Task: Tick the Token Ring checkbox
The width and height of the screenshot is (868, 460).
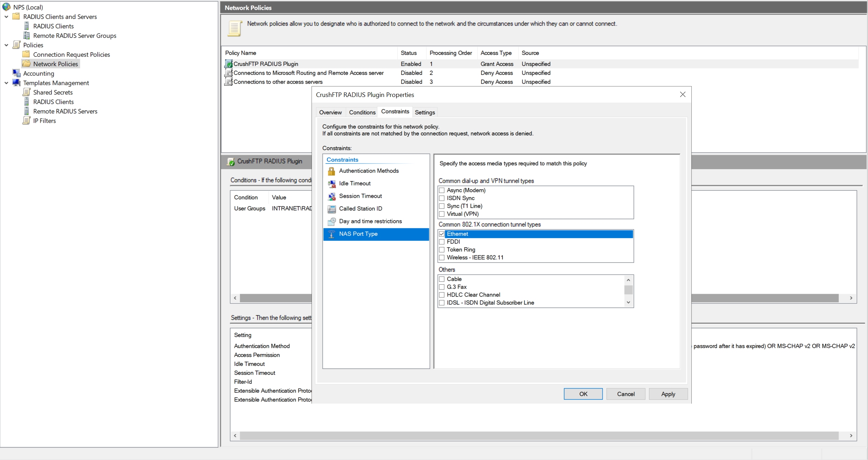Action: point(442,250)
